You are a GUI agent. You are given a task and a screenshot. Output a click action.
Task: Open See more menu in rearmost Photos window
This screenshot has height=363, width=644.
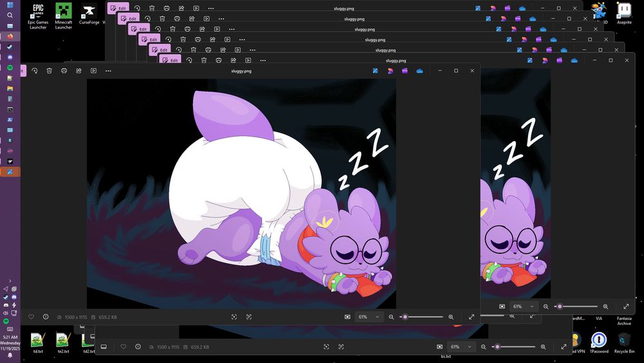pyautogui.click(x=211, y=8)
